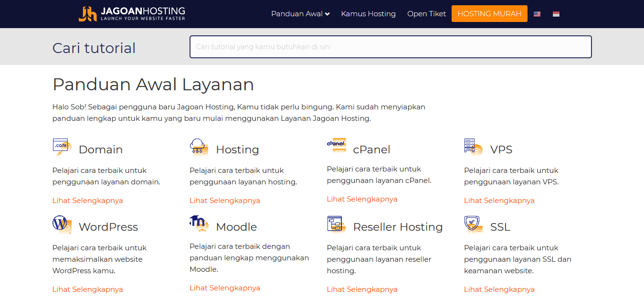Click the VPS server icon
Screen dimensions: 644x299
(x=474, y=147)
